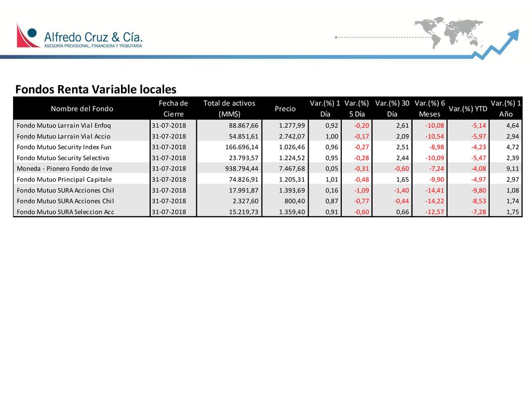Click 1-year variation value 4,72

click(x=513, y=147)
